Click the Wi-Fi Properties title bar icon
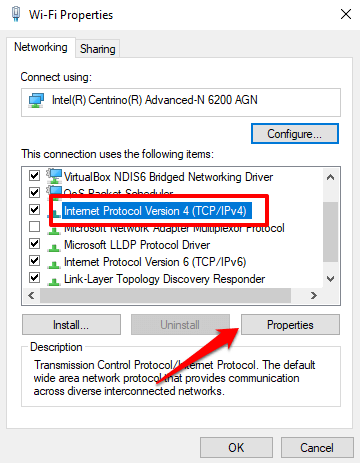Image resolution: width=360 pixels, height=463 pixels. coord(16,14)
